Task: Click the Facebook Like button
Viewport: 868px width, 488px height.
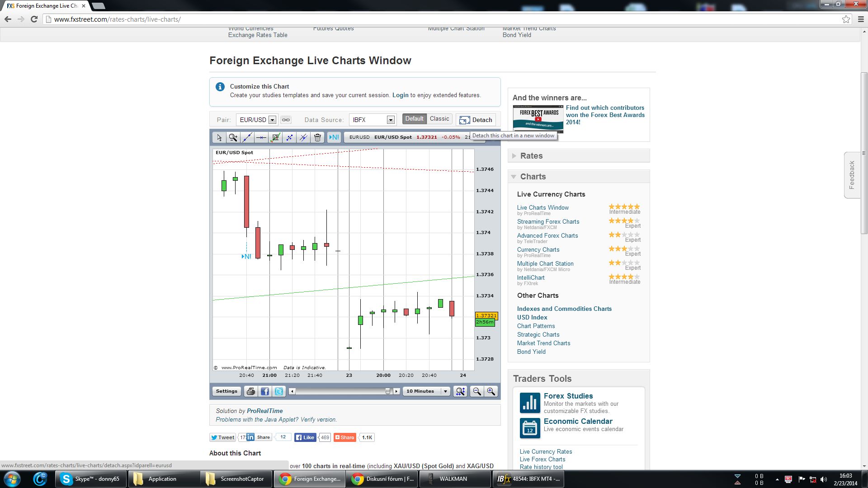Action: pos(305,437)
